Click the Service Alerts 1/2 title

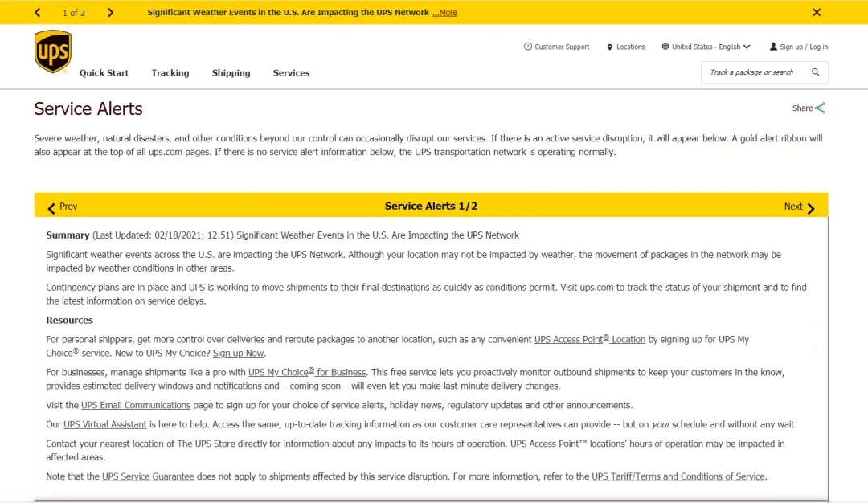tap(432, 206)
